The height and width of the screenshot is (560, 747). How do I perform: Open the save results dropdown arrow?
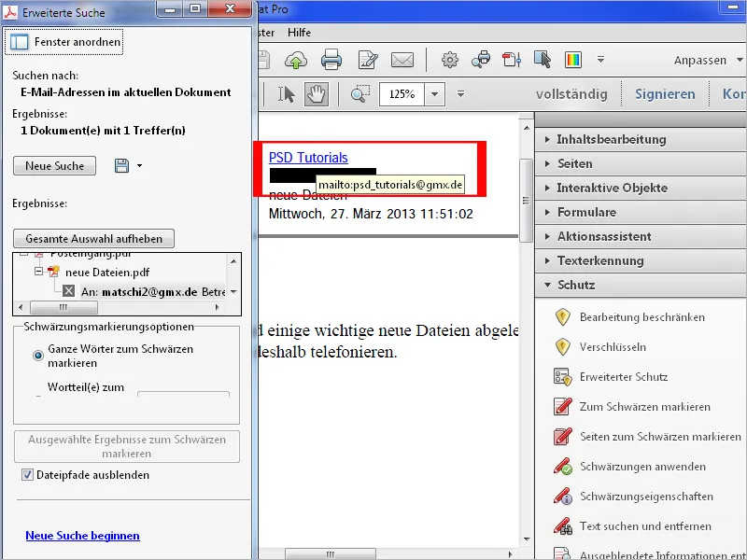(x=139, y=166)
